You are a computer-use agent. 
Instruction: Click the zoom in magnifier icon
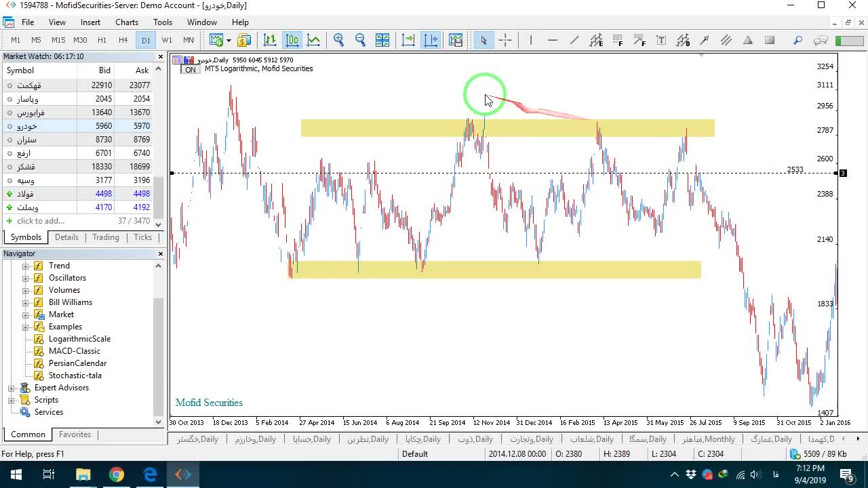(338, 40)
